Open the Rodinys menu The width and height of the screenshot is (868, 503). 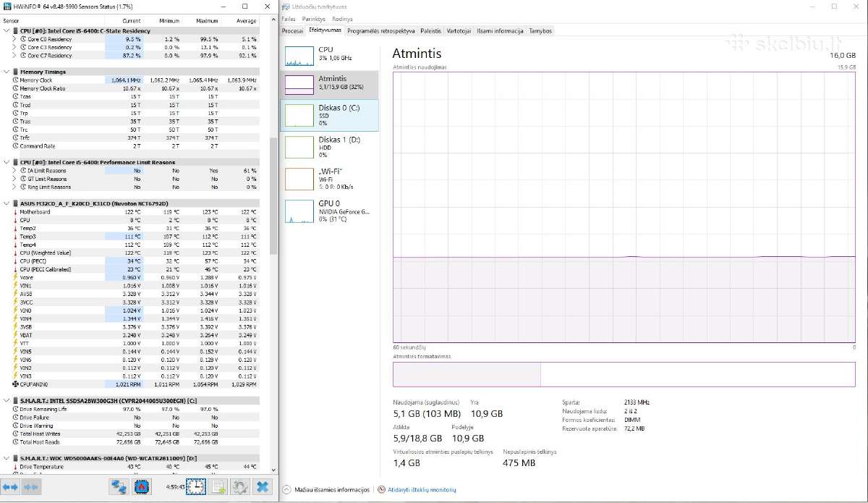pos(343,19)
